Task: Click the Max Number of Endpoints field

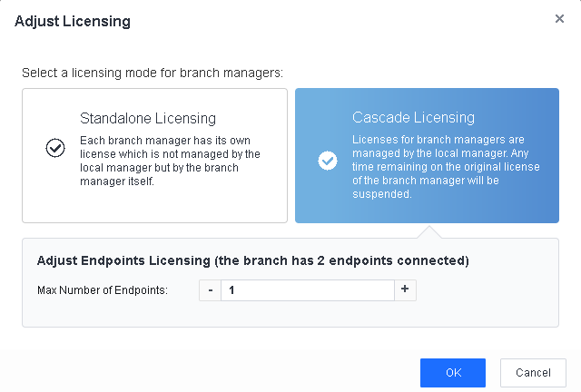Action: coord(307,290)
